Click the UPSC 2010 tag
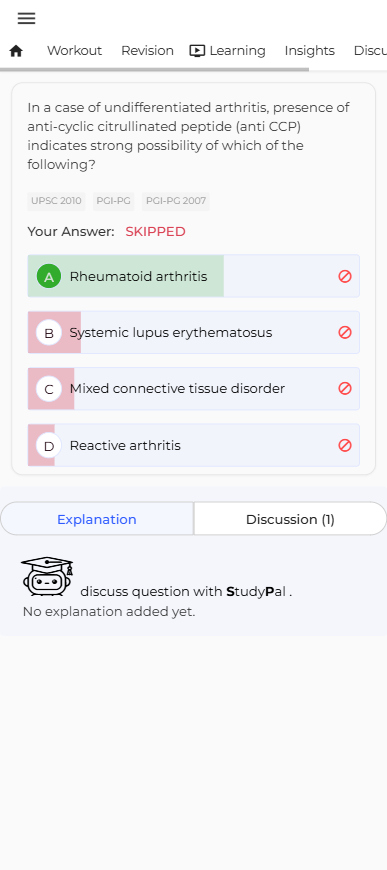 (x=57, y=201)
